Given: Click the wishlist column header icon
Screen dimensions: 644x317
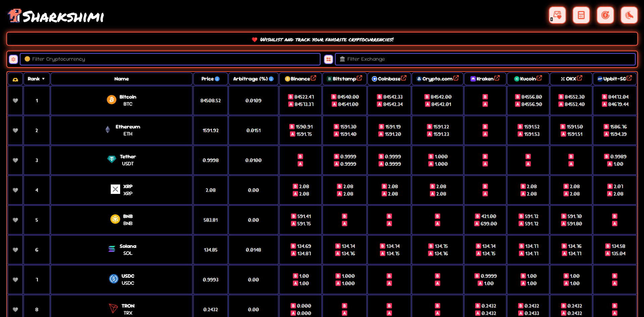Looking at the screenshot, I should click(x=15, y=79).
